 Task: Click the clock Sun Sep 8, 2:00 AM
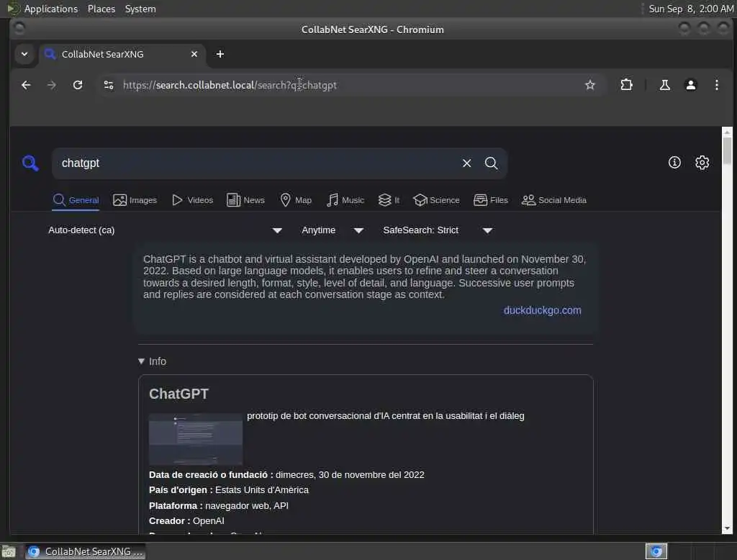click(691, 9)
